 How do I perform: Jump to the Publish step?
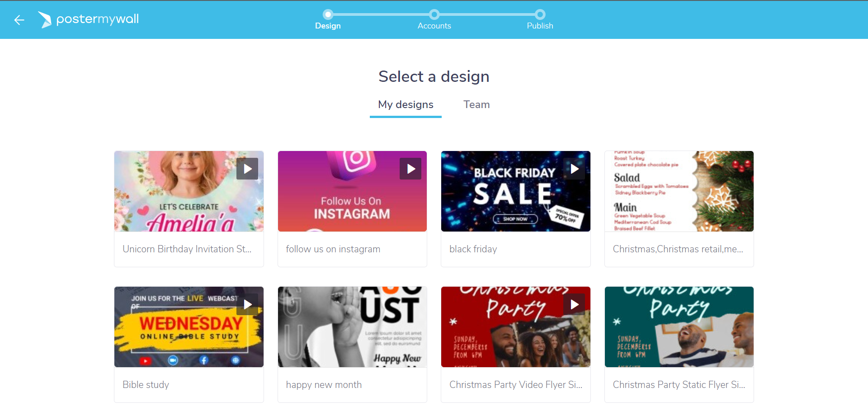click(x=540, y=14)
